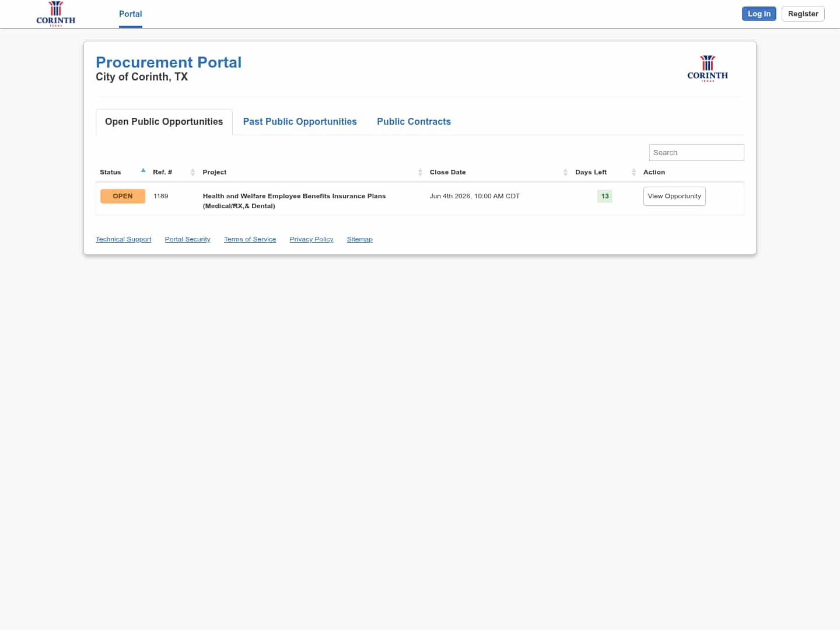This screenshot has height=630, width=840.
Task: Switch to Public Contracts tab
Action: pos(414,122)
